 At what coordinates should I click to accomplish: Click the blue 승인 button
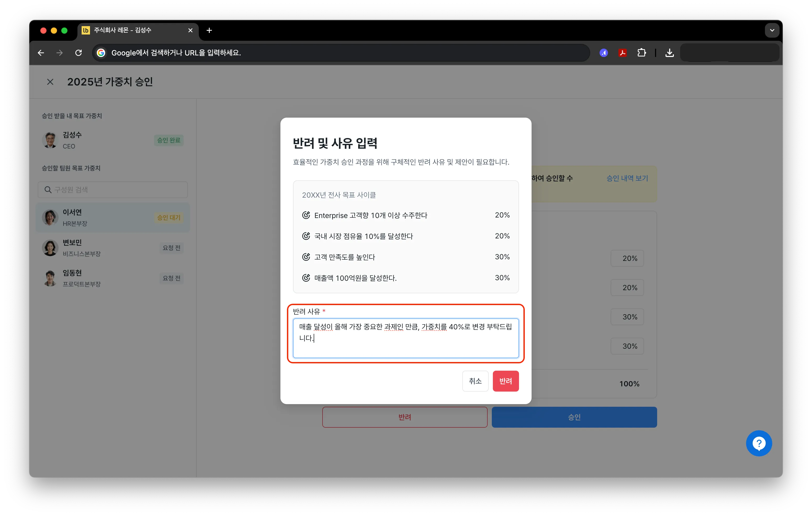[x=574, y=417]
